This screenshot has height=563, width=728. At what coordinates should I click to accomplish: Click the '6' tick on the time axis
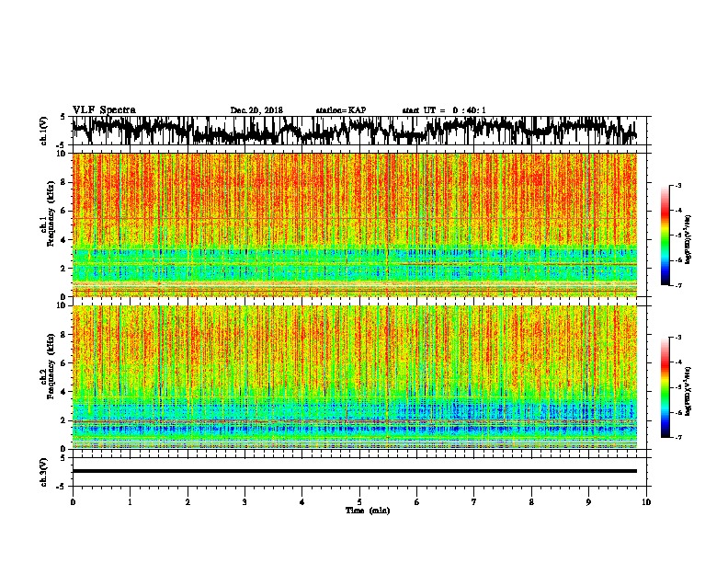coord(417,501)
